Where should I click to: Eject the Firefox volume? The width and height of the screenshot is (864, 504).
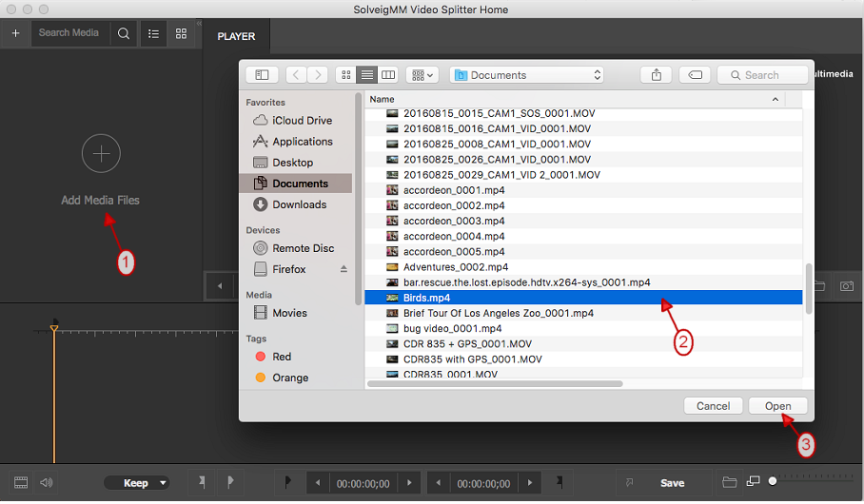coord(344,269)
